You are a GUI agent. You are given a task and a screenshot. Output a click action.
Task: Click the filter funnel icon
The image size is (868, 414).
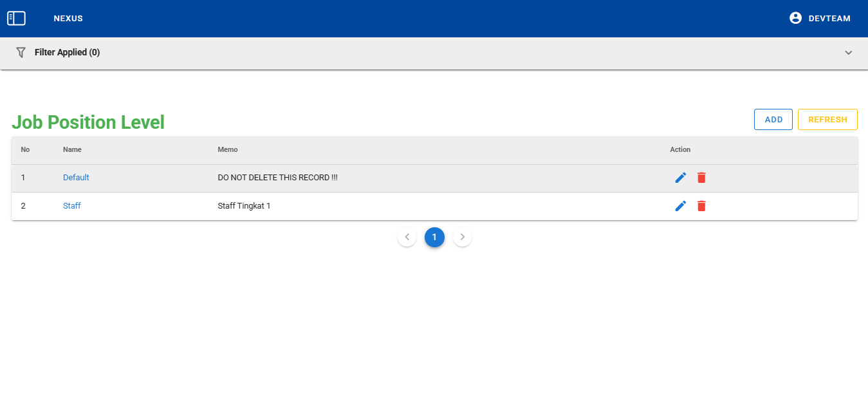point(21,52)
